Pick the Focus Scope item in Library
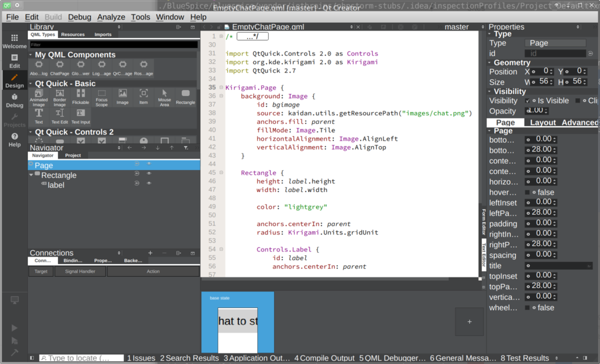This screenshot has height=364, width=600. click(101, 98)
